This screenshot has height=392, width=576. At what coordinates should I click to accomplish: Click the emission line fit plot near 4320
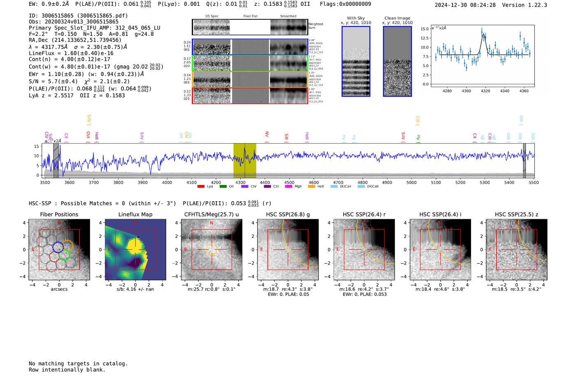(x=483, y=56)
